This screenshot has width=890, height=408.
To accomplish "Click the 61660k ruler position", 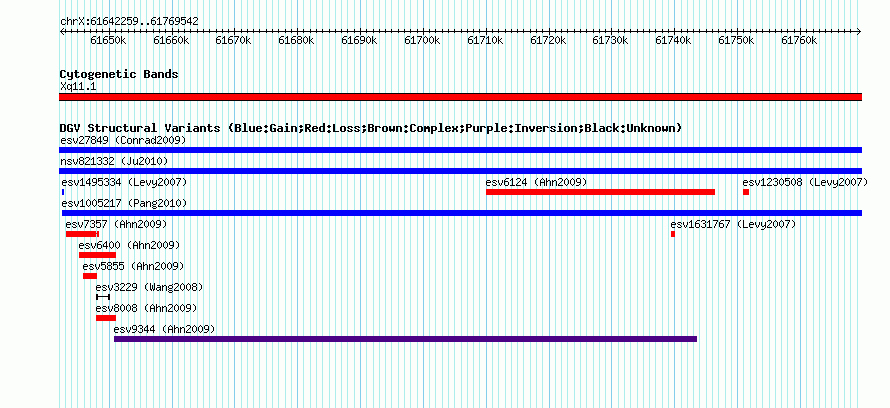I will click(x=171, y=40).
